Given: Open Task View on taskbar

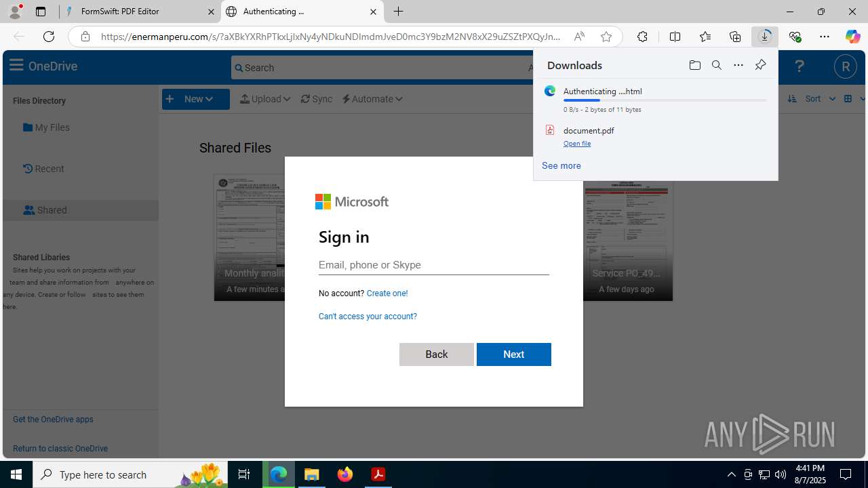Looking at the screenshot, I should [244, 474].
